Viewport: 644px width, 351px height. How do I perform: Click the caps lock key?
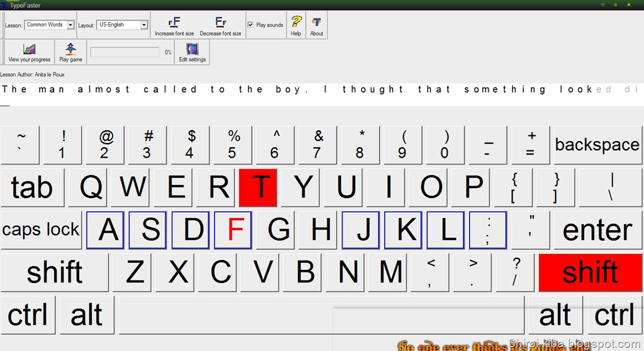41,230
